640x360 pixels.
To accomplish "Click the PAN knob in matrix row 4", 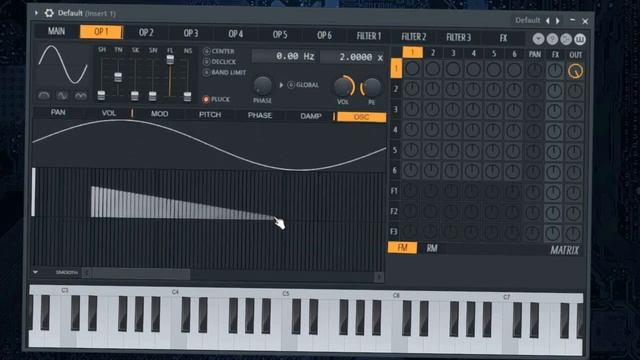I will pyautogui.click(x=534, y=131).
